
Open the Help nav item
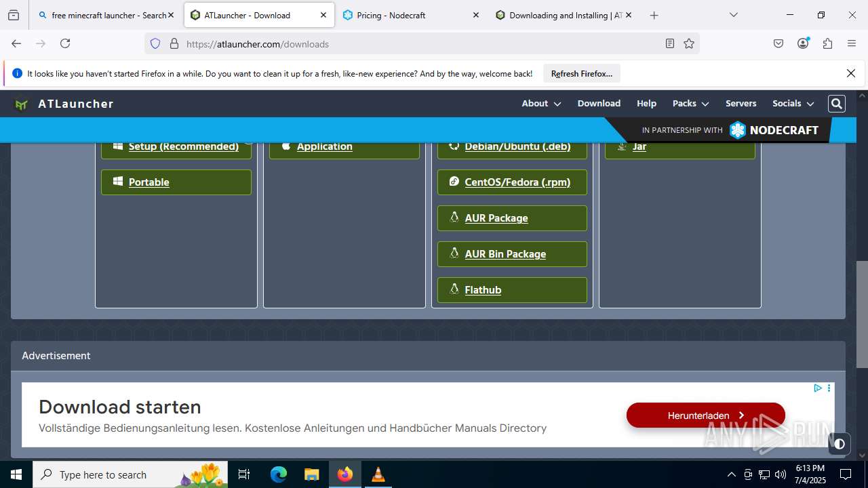point(646,104)
